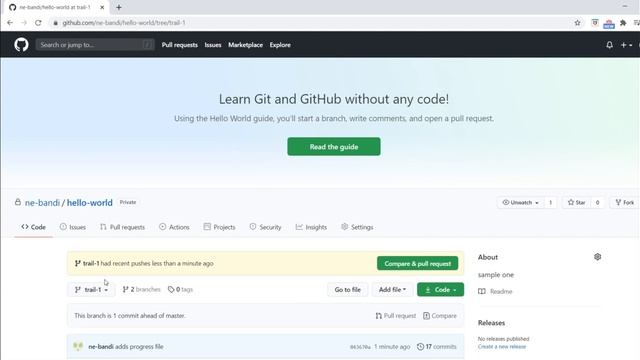640x360 pixels.
Task: Open the Readme link in About
Action: click(496, 291)
